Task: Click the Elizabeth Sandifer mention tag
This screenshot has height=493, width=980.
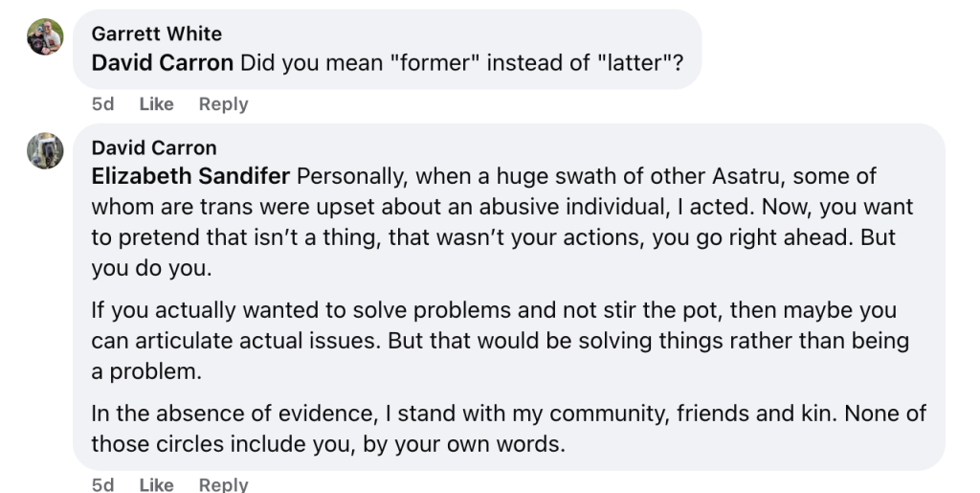Action: point(190,177)
